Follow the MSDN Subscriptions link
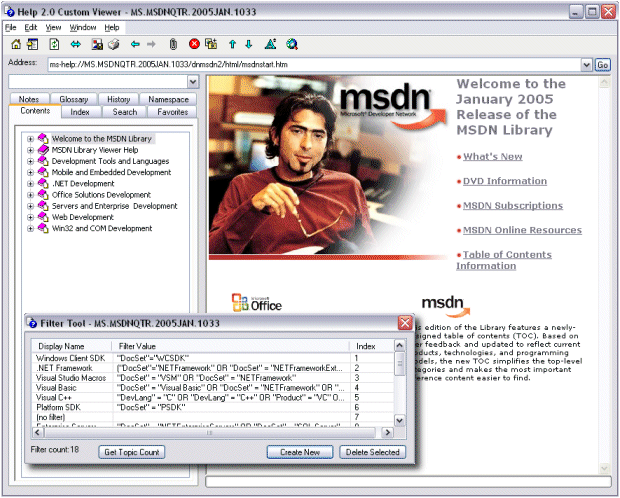The image size is (620, 498). (512, 206)
